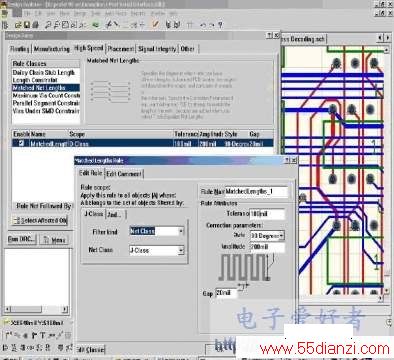Viewport: 394px width, 360px height.
Task: Click the orange checkmark toolbar icon
Action: [x=155, y=24]
